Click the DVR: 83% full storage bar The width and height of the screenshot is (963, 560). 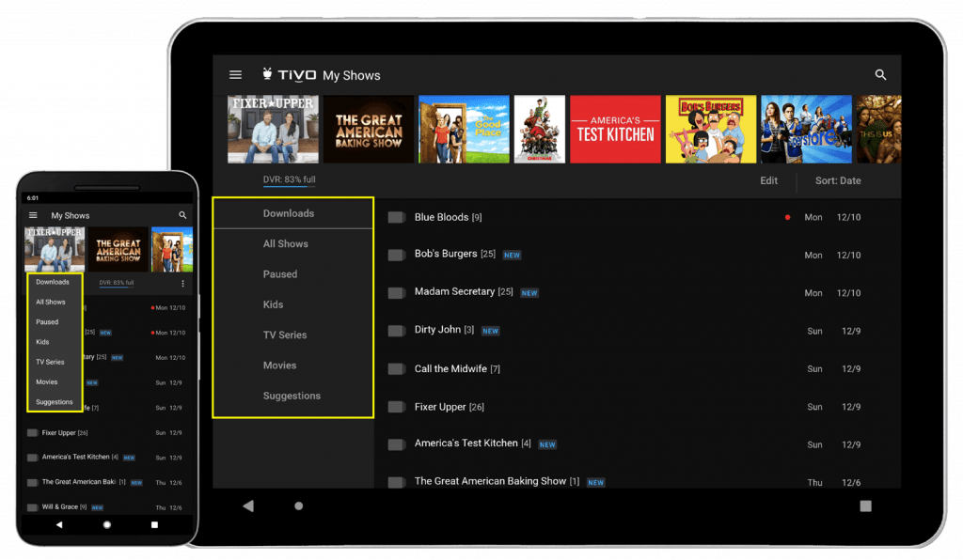tap(291, 179)
